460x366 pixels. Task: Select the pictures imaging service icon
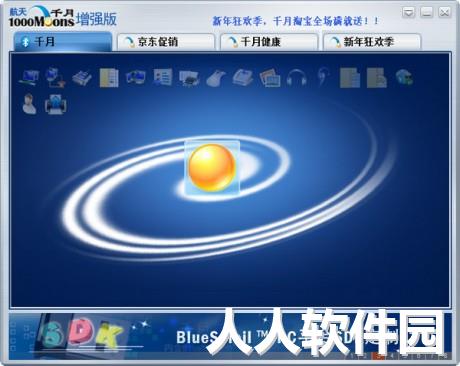click(270, 78)
